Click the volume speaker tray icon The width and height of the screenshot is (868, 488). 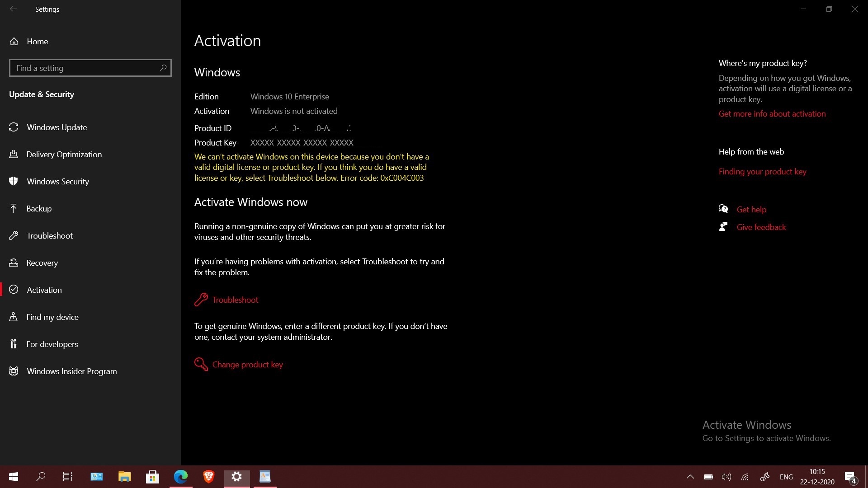click(x=726, y=477)
